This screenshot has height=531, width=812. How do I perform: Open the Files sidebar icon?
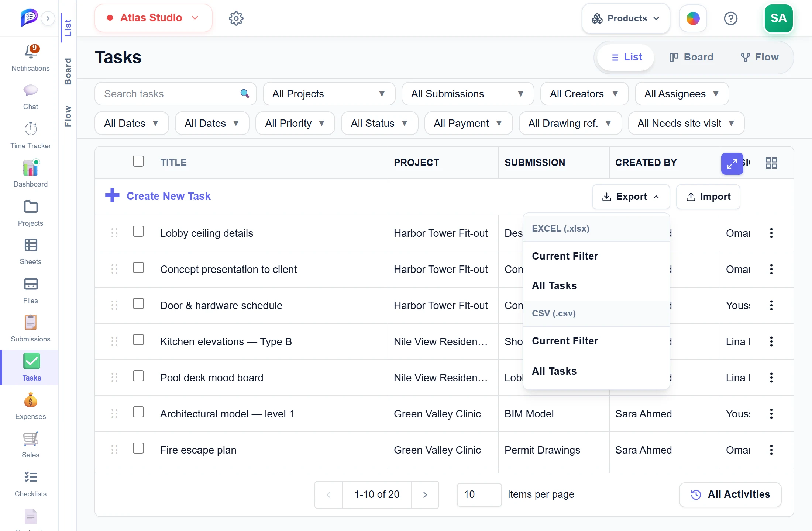coord(31,284)
